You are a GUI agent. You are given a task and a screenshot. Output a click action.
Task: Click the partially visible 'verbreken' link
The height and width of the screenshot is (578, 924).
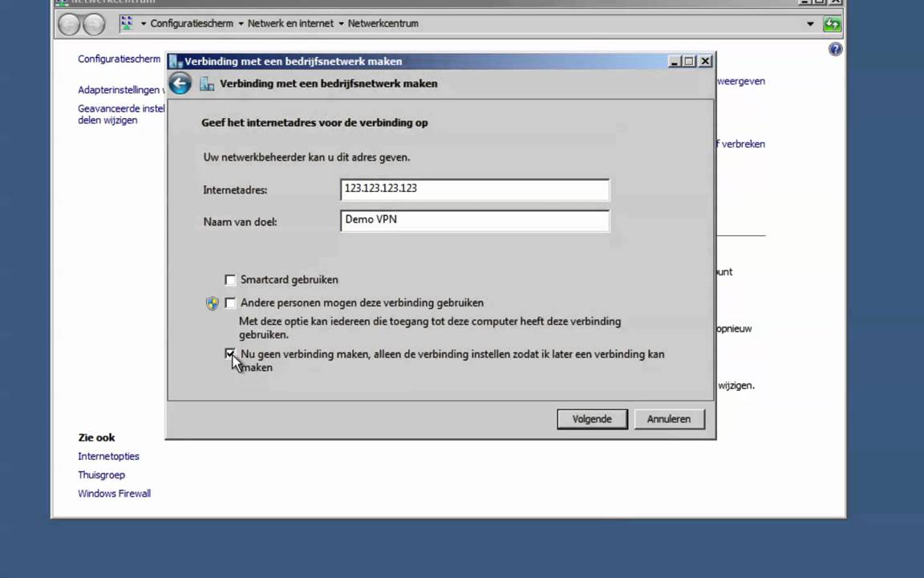(741, 144)
